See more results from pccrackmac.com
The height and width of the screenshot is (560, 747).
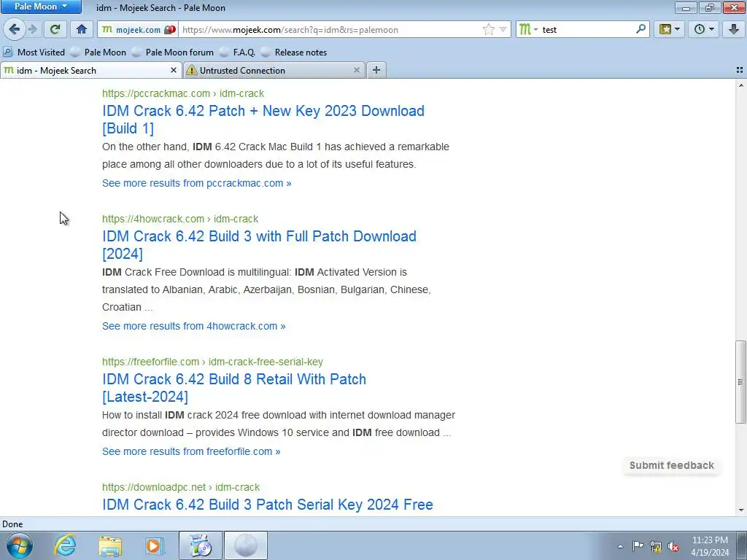point(197,183)
